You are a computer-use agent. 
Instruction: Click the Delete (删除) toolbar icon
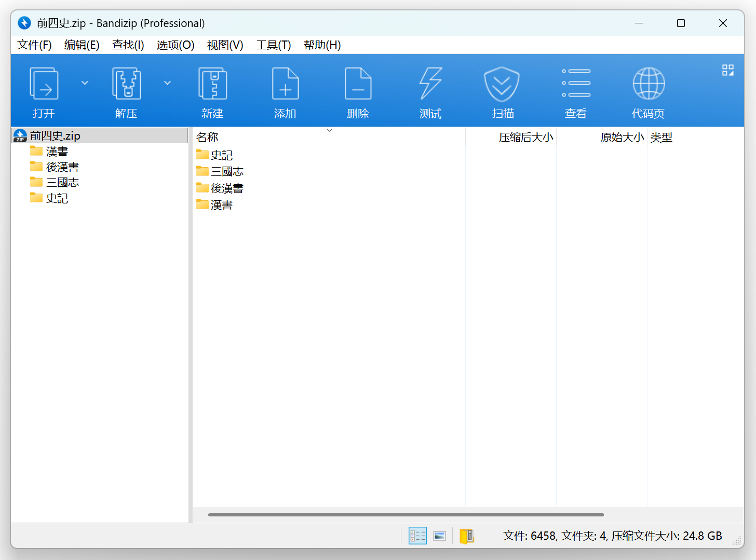[358, 84]
